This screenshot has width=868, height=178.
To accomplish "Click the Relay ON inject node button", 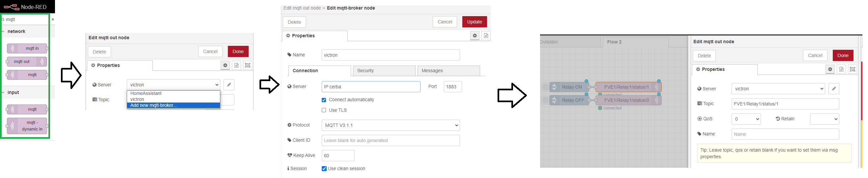I will (x=545, y=87).
